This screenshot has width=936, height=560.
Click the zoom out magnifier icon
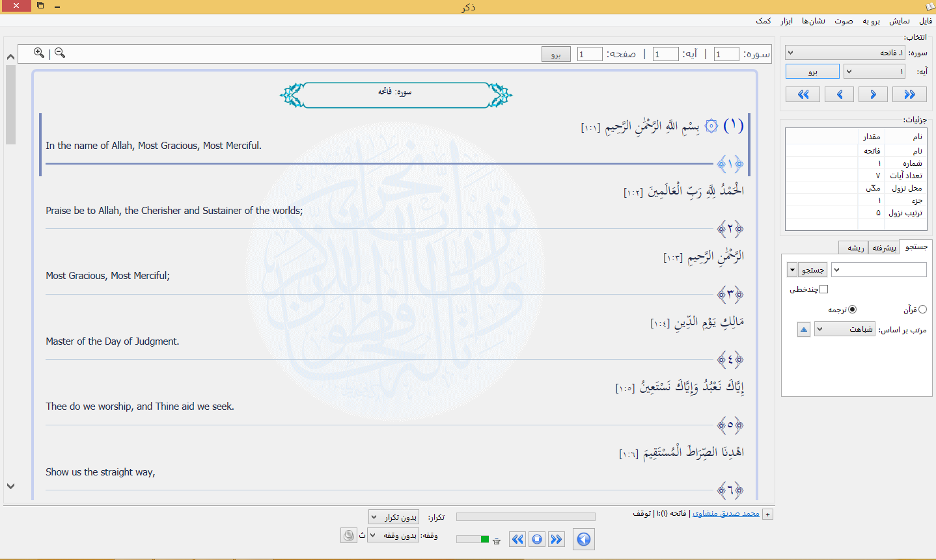point(60,53)
